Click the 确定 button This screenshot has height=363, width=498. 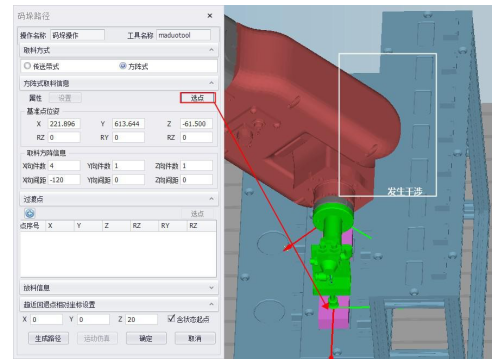coord(146,339)
